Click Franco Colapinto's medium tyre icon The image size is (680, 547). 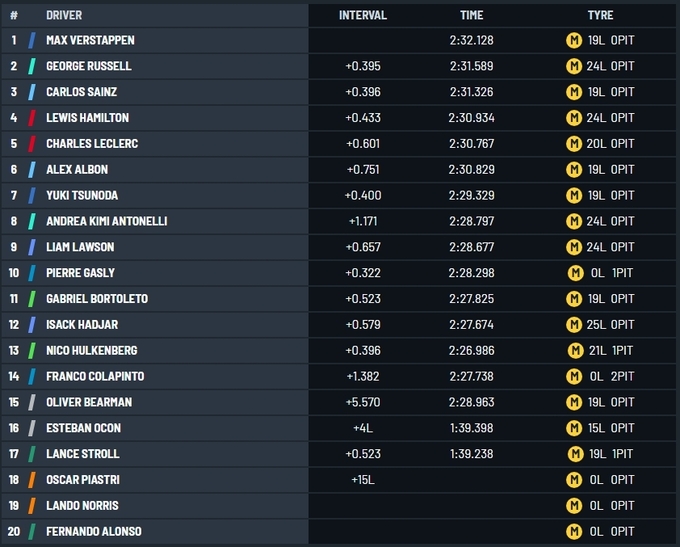click(574, 376)
